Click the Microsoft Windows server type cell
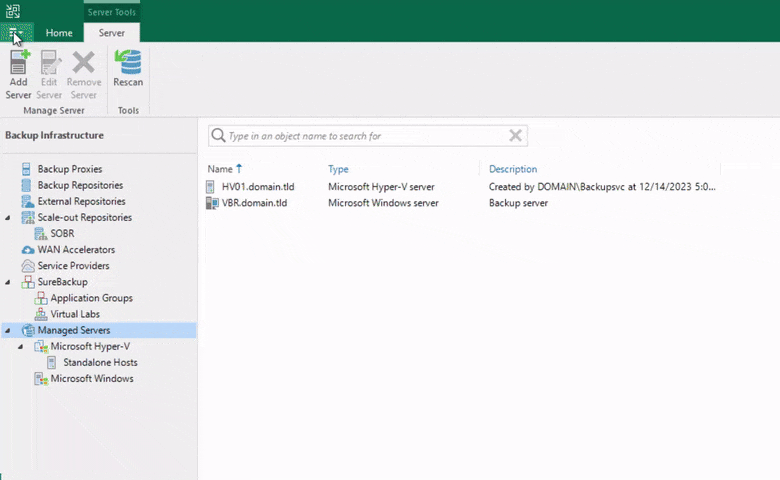The image size is (780, 480). pyautogui.click(x=384, y=203)
